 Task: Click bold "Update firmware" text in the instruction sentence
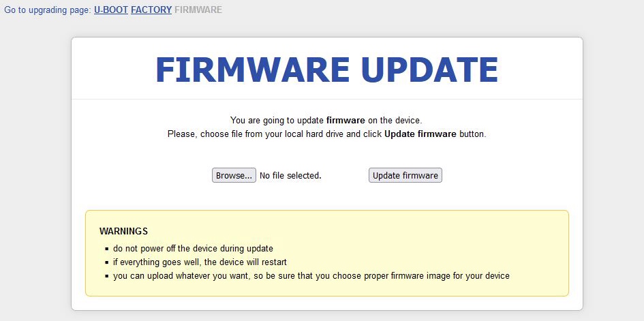(x=420, y=134)
